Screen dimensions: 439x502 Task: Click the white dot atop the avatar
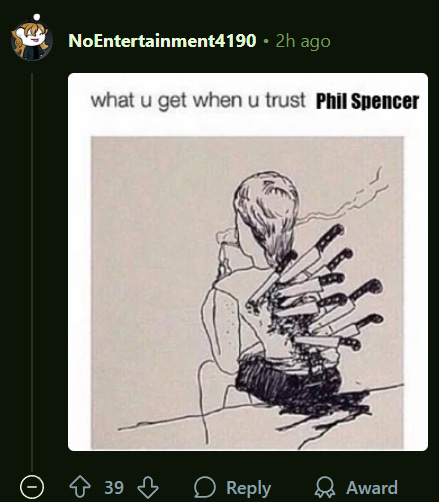pyautogui.click(x=37, y=17)
